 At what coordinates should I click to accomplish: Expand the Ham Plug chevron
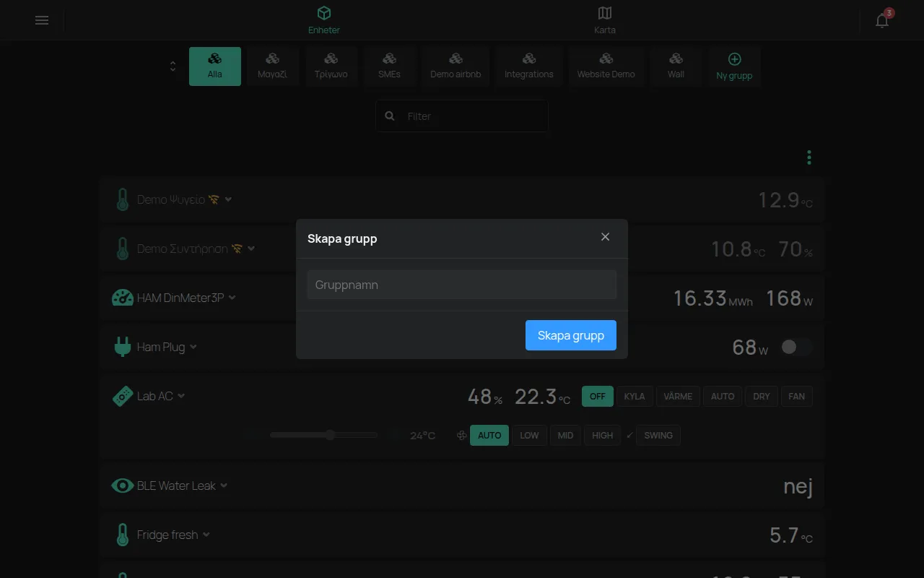click(x=193, y=347)
